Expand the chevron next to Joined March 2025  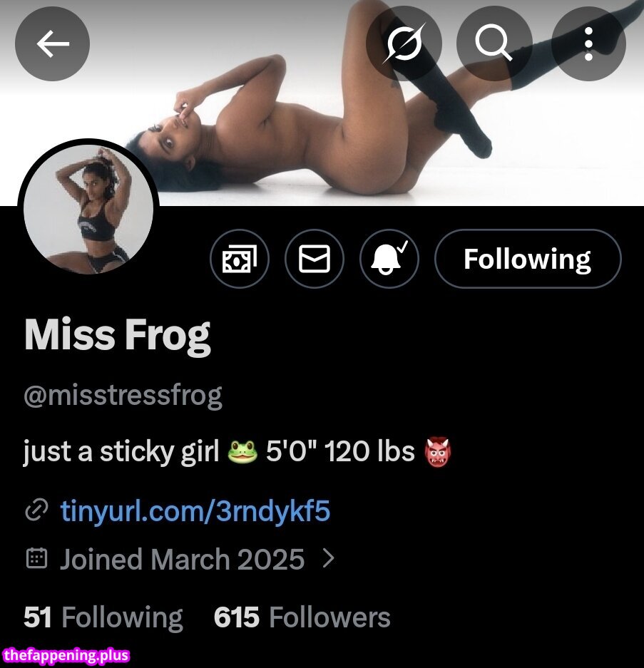tap(329, 558)
